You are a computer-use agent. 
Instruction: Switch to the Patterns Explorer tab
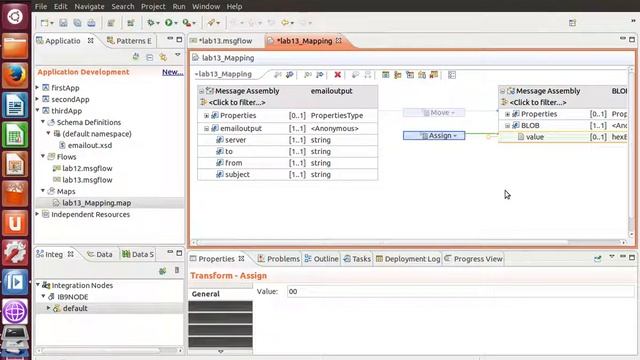pos(129,41)
